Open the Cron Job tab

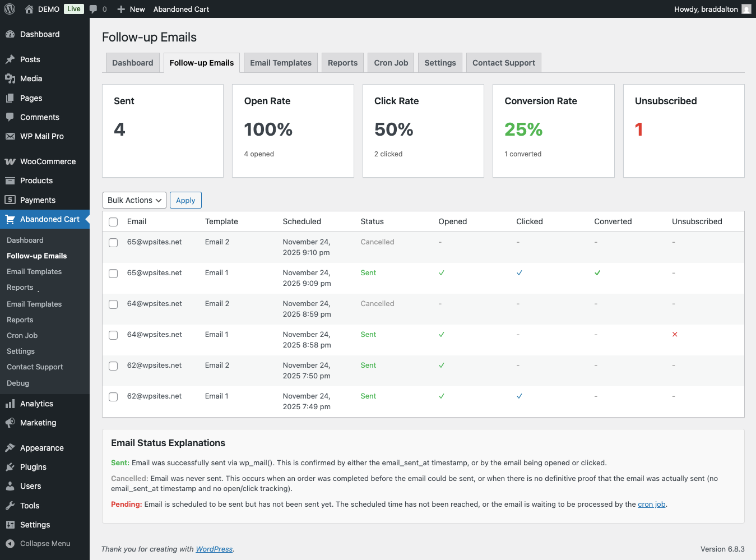tap(391, 63)
